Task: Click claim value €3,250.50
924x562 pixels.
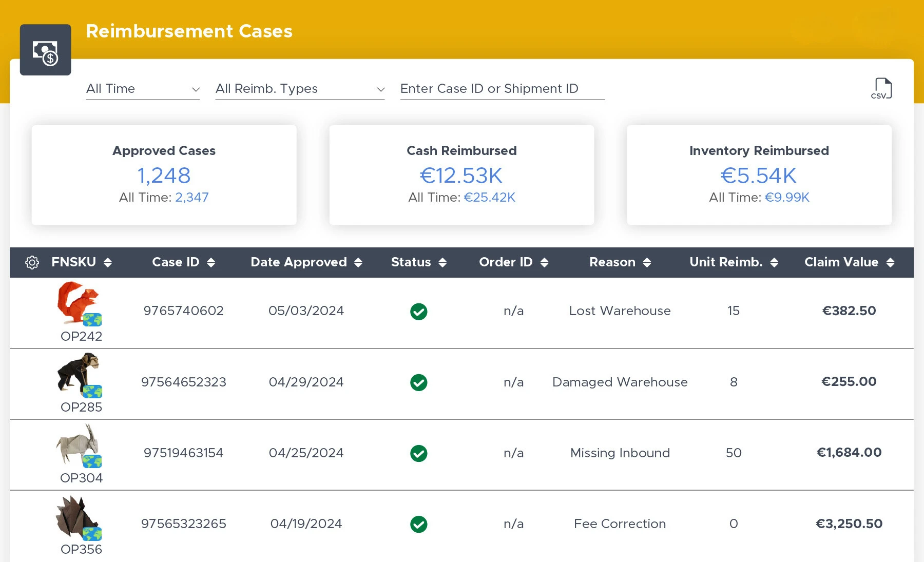Action: [849, 524]
